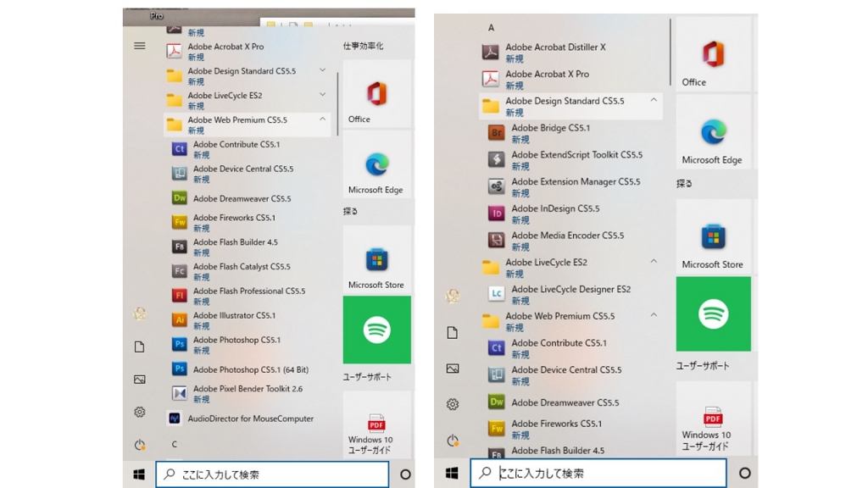Open Adobe Contribute CS5.1 in left Start menu
This screenshot has width=868, height=488.
coord(248,149)
